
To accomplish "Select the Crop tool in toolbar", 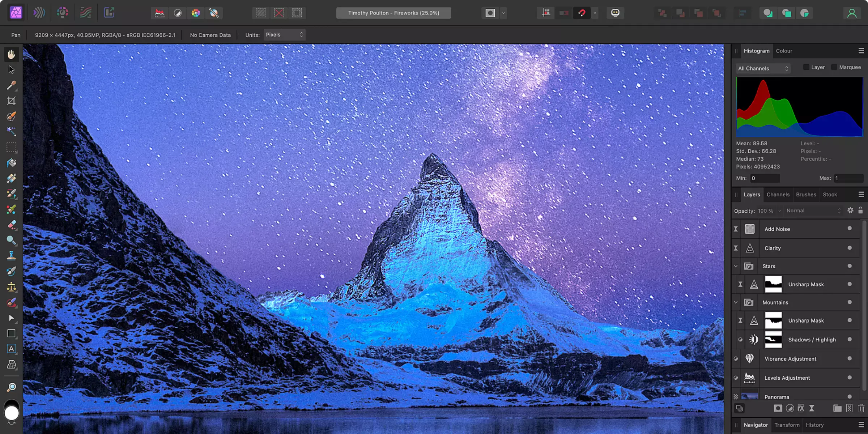I will coord(11,100).
